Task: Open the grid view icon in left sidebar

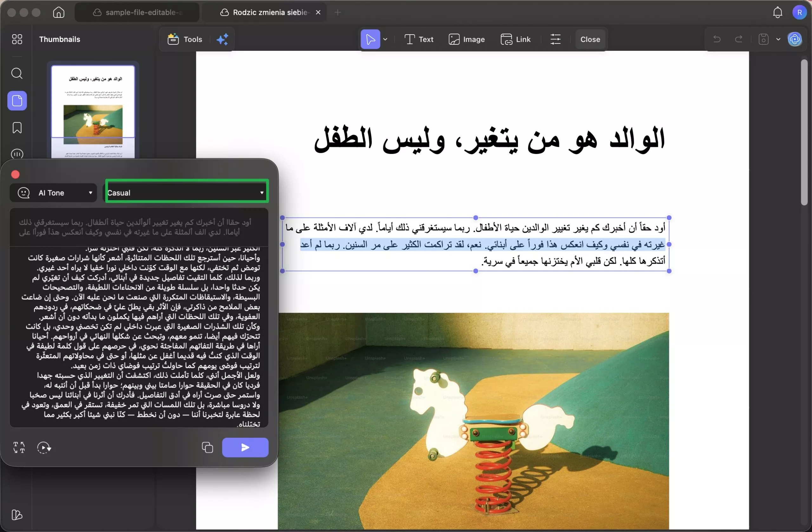Action: [x=17, y=39]
